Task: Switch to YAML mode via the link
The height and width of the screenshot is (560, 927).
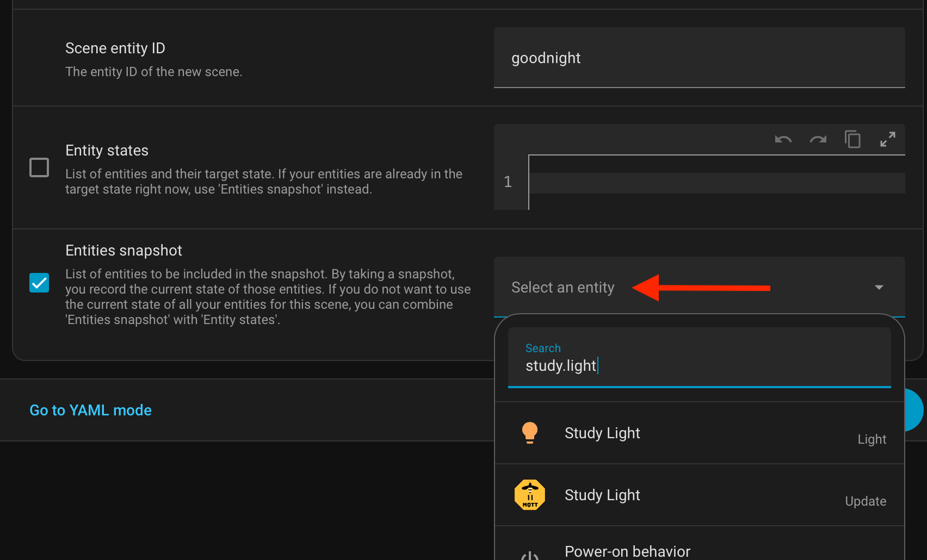Action: click(90, 410)
